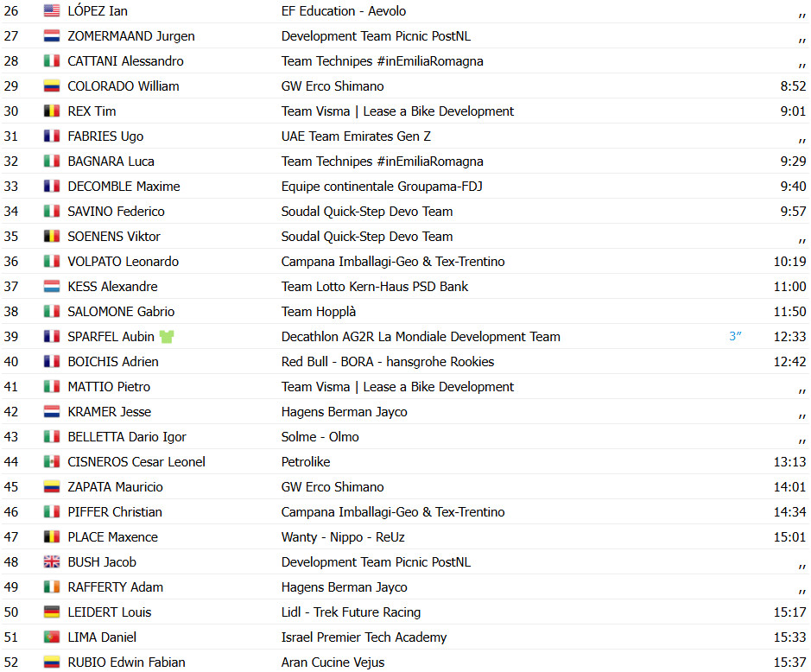Click the Colombian flag beside RUBIO Edwin Fabian
This screenshot has width=811, height=672.
pyautogui.click(x=52, y=662)
